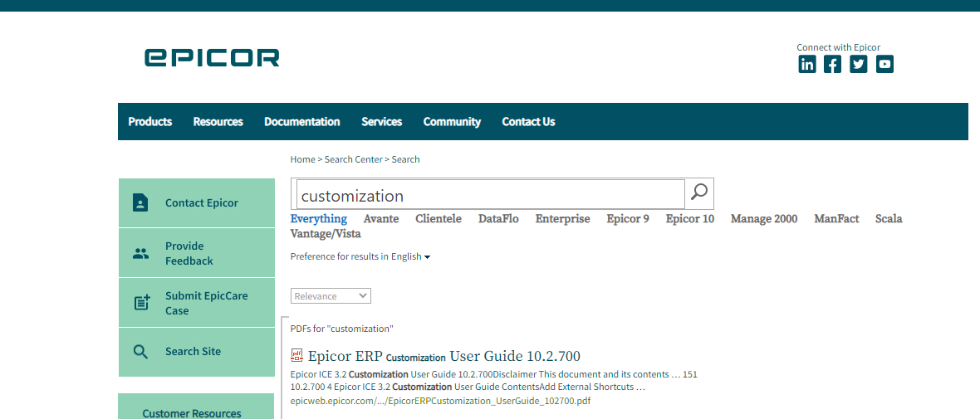Click the Provide Feedback people icon
Viewport: 980px width, 419px height.
coord(140,254)
